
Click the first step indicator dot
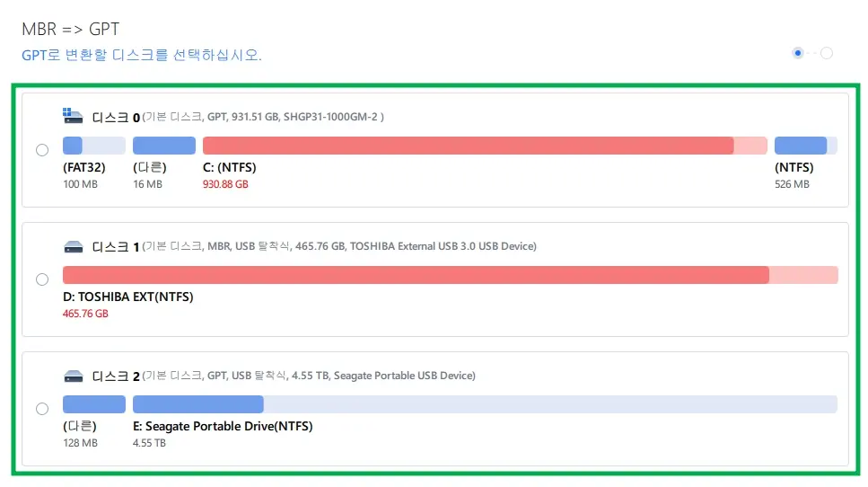click(798, 53)
